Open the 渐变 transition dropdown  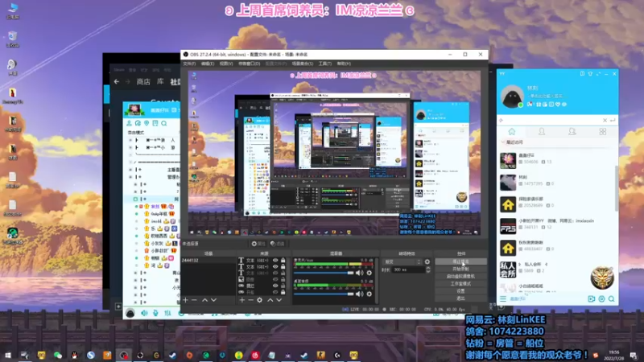[x=402, y=261]
